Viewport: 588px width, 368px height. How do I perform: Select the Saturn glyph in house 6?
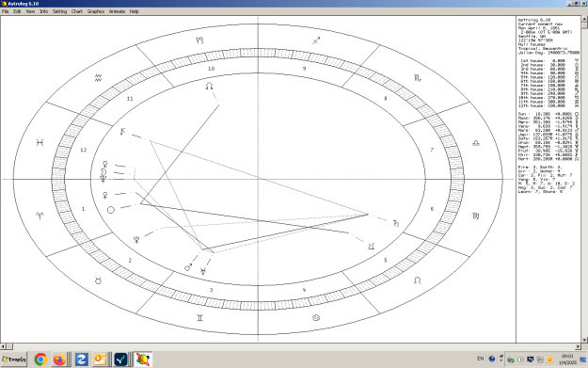pos(396,224)
